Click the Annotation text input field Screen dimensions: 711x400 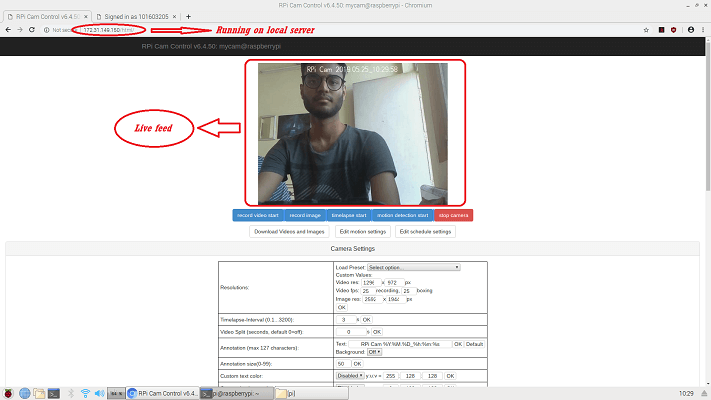click(400, 344)
